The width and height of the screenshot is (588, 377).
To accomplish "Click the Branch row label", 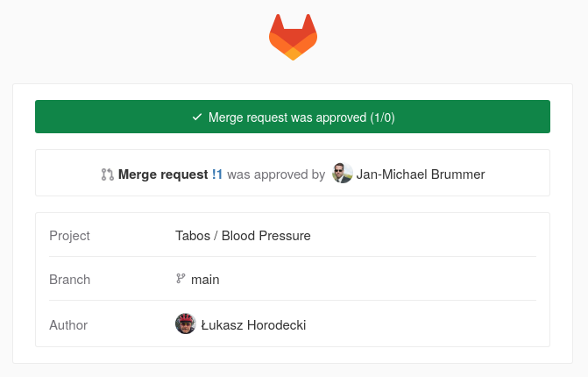I will 69,280.
